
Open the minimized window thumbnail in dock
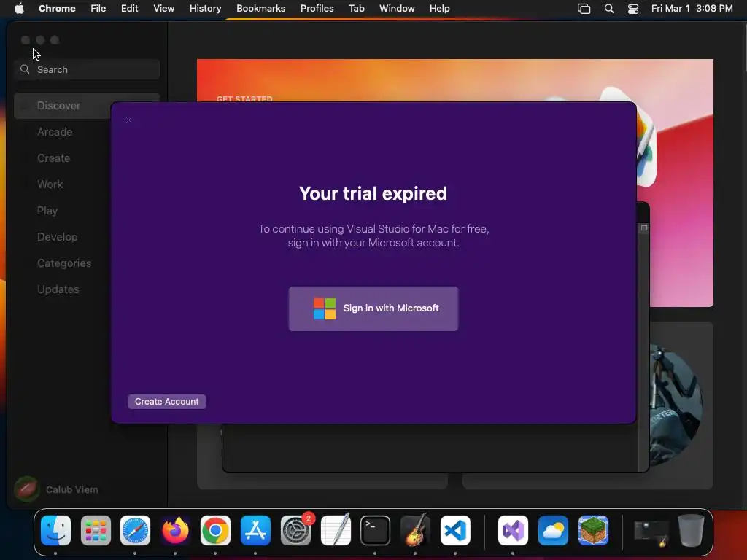point(651,533)
